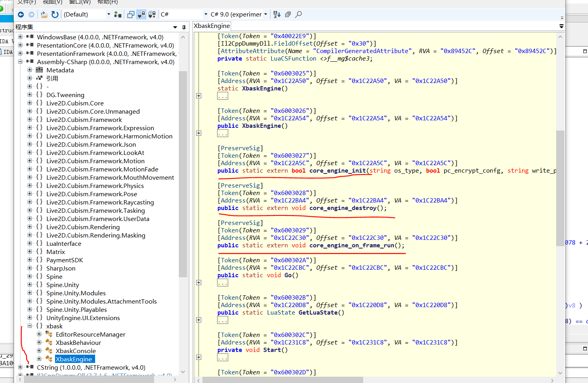
Task: Click the sort results A-Z icon
Action: [x=277, y=15]
